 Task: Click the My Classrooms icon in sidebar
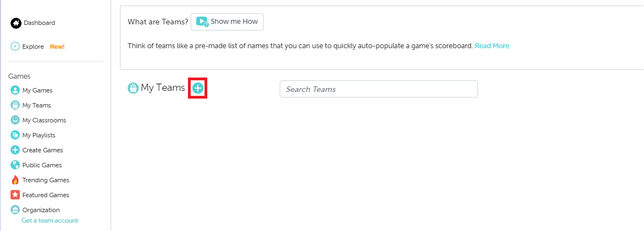pyautogui.click(x=15, y=120)
